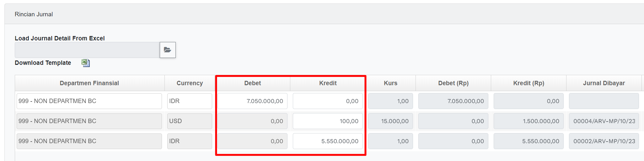Click Download Template link text

point(43,63)
